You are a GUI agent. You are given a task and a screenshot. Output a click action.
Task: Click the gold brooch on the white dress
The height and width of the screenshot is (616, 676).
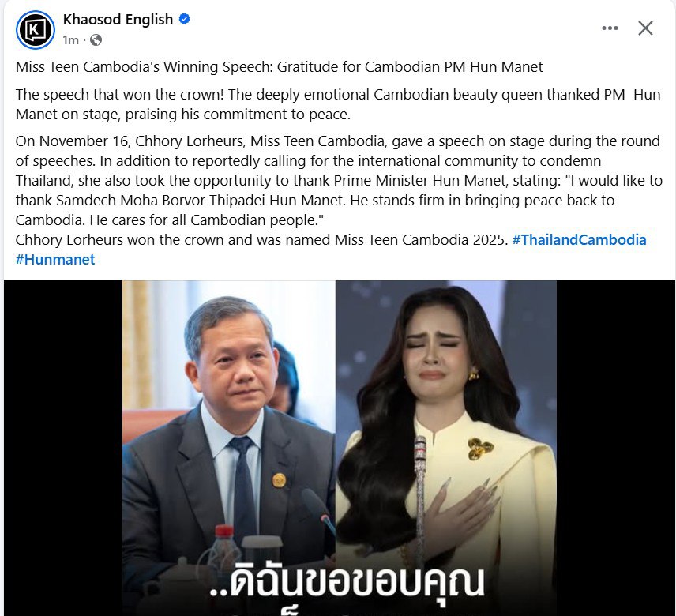click(479, 449)
